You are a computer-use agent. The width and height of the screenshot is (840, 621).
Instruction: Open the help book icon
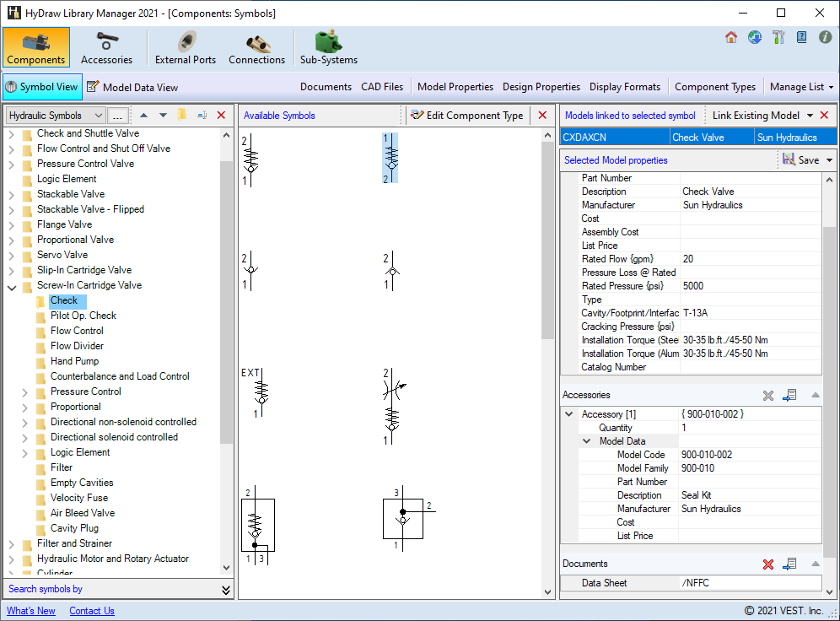tap(801, 37)
